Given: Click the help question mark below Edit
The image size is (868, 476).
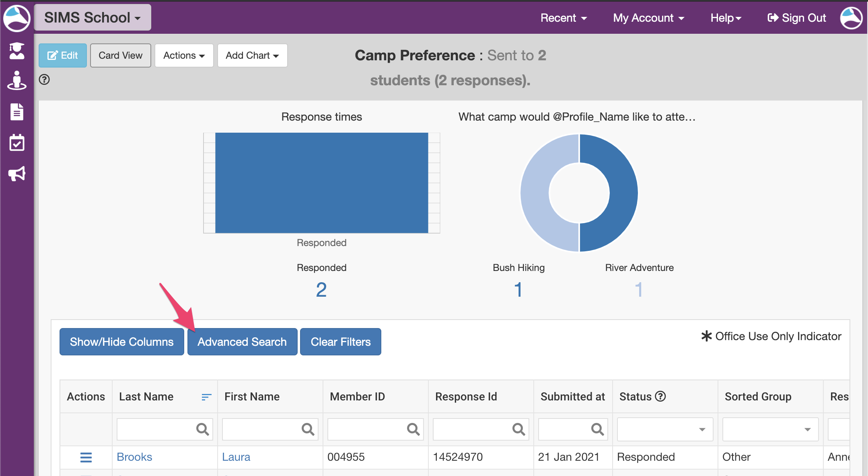Looking at the screenshot, I should (44, 80).
